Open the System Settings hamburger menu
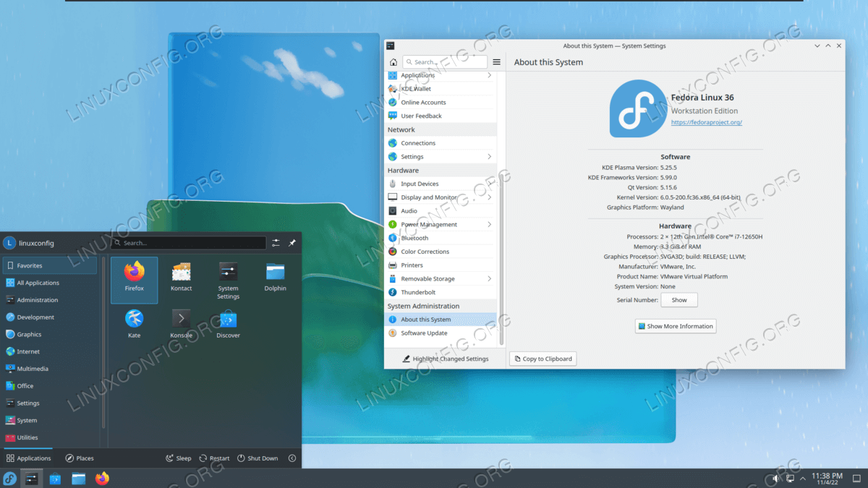 [496, 62]
